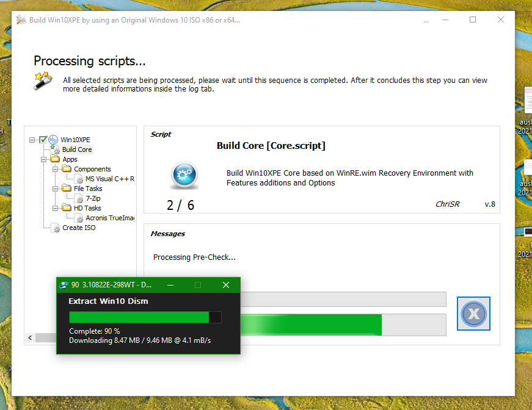Click the Apps folder icon
This screenshot has width=532, height=410.
tap(56, 159)
